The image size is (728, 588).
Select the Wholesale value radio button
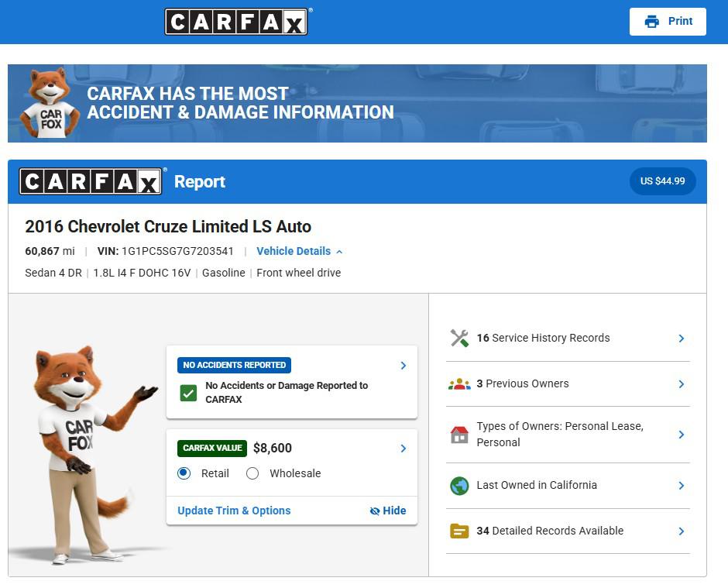[x=252, y=473]
